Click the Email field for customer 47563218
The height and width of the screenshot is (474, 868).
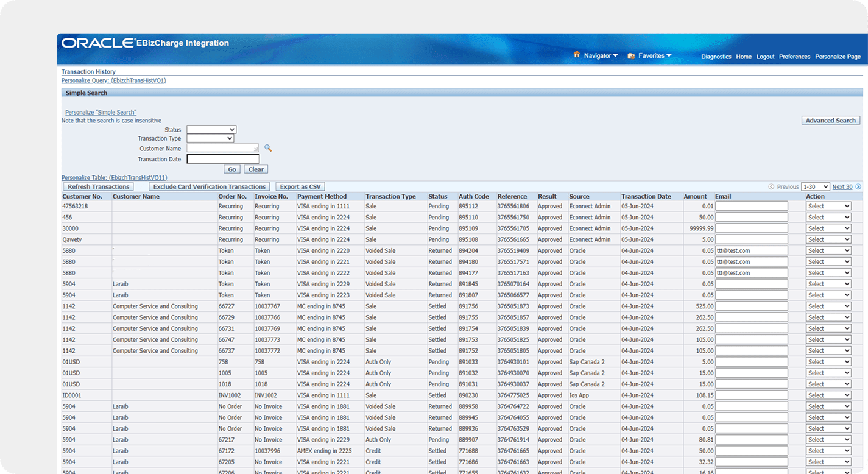(752, 206)
